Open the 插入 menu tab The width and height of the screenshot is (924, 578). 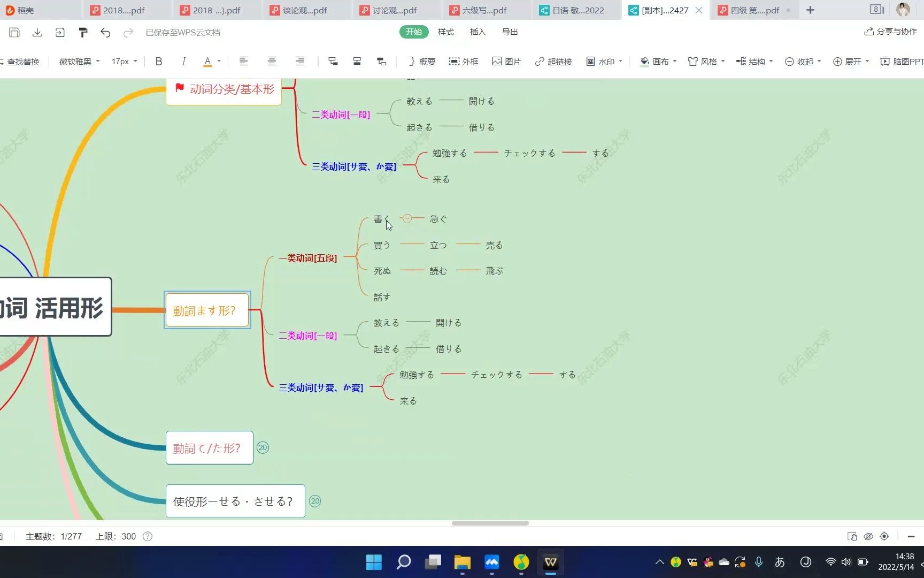[478, 32]
